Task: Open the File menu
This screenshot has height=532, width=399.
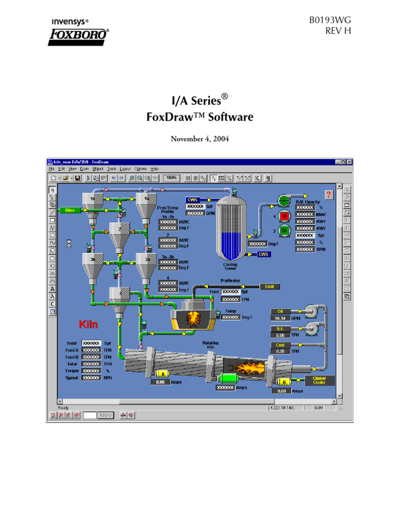Action: (51, 169)
